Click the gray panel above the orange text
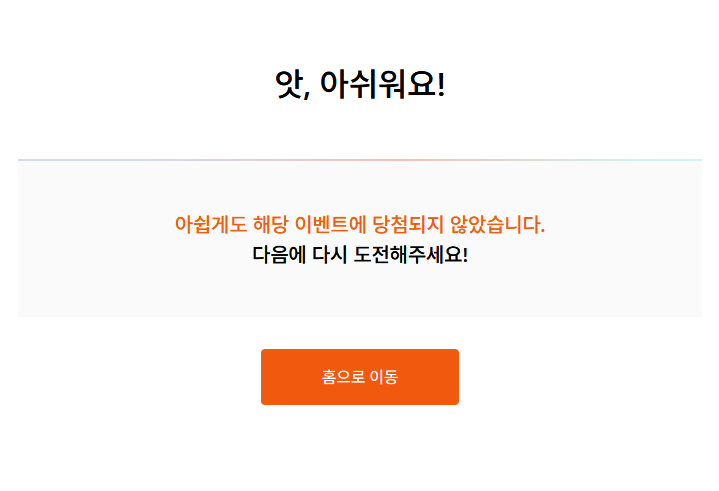 360,187
